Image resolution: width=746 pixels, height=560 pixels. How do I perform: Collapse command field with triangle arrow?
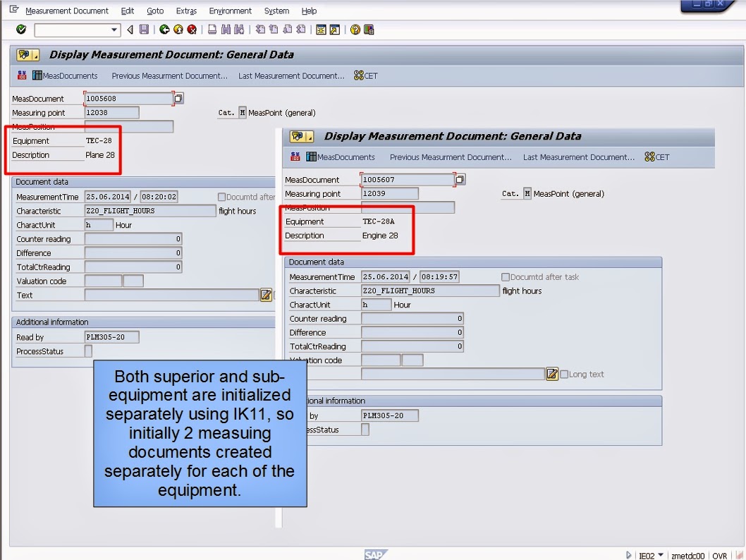tap(130, 30)
